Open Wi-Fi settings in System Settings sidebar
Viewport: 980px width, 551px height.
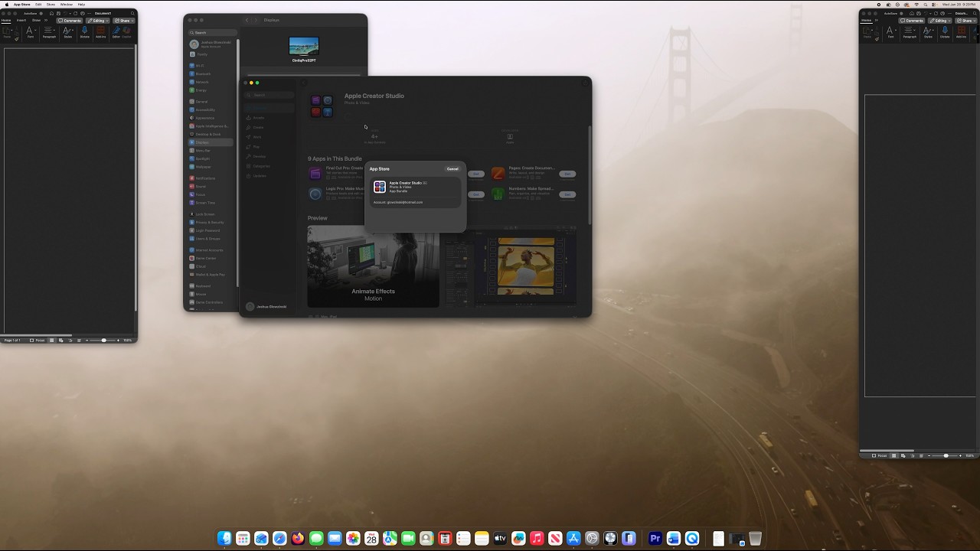[212, 66]
